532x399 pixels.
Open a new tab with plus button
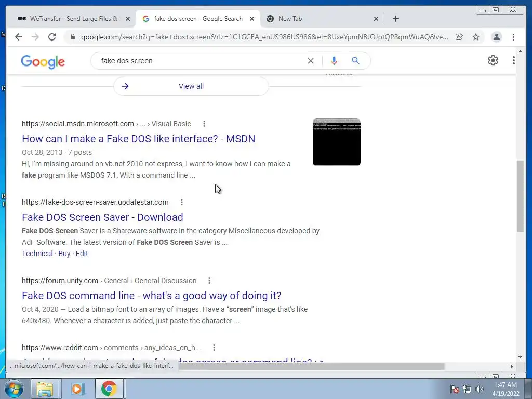[x=395, y=19]
